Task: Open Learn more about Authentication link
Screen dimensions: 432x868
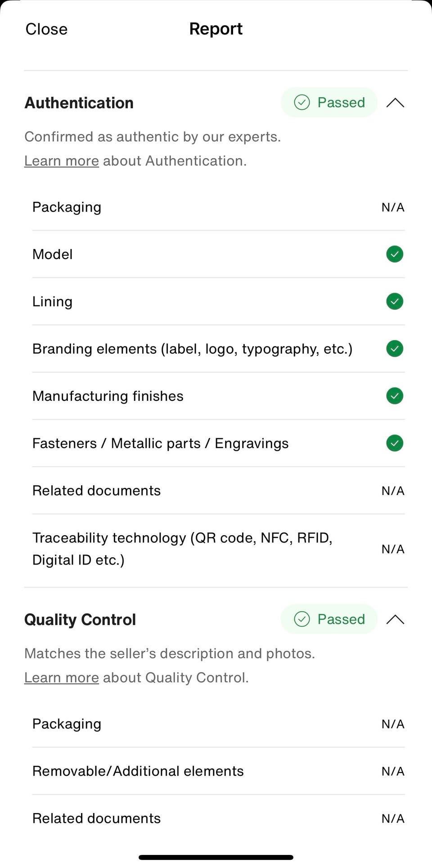Action: coord(62,161)
